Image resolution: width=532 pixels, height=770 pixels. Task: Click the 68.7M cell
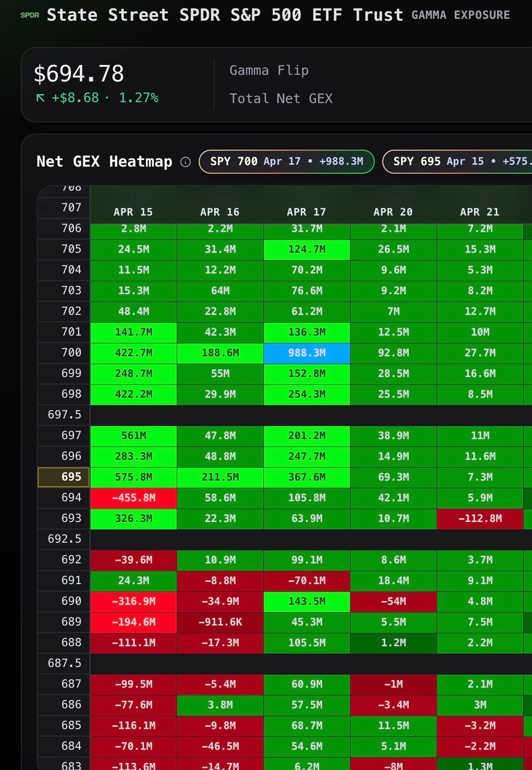(307, 726)
